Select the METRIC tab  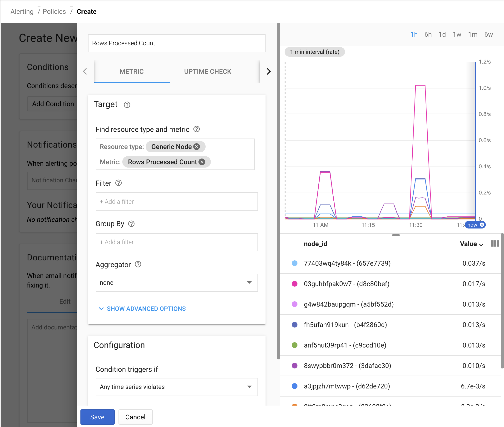(x=132, y=72)
